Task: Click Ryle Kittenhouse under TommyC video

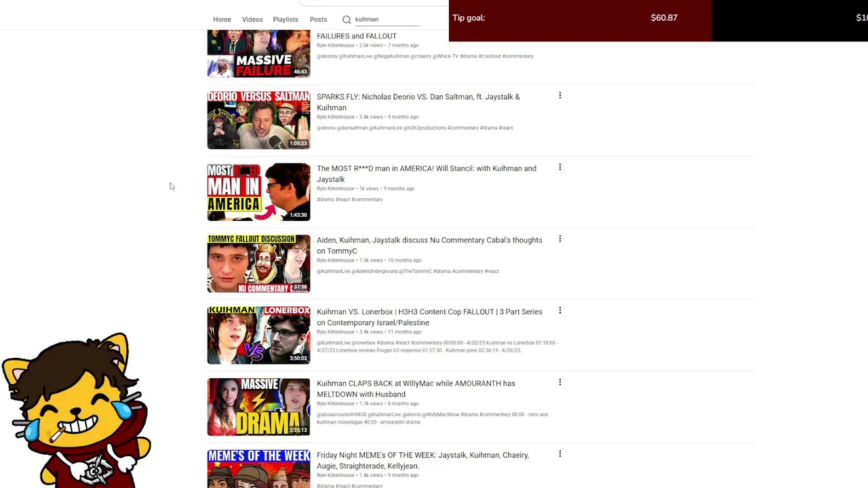Action: 336,260
